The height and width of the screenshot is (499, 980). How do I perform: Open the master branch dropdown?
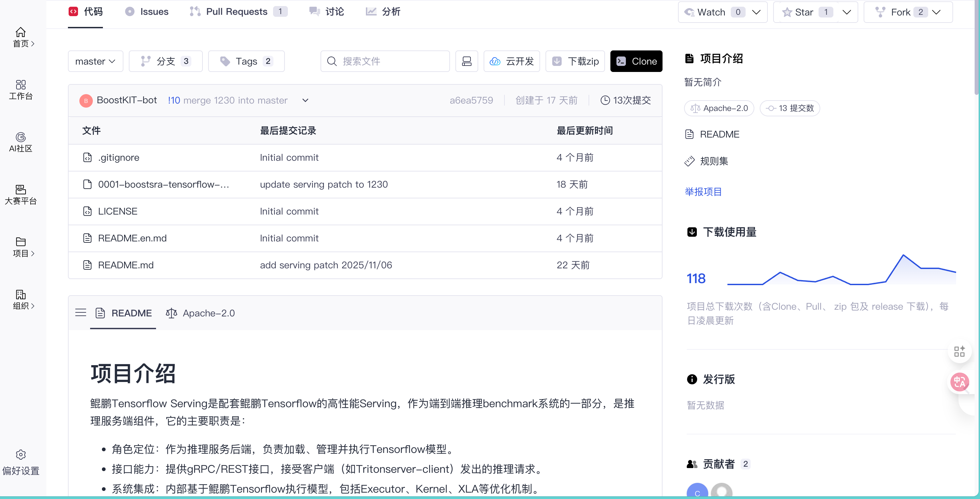tap(95, 61)
